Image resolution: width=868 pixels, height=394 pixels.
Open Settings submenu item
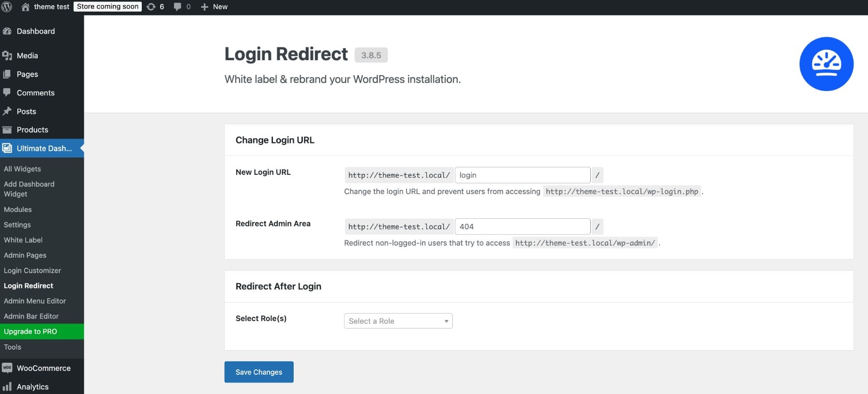pyautogui.click(x=17, y=225)
